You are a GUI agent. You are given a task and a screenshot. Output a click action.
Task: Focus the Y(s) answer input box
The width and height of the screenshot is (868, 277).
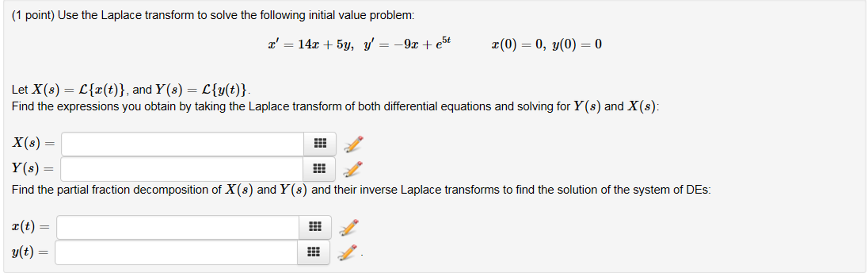[182, 169]
